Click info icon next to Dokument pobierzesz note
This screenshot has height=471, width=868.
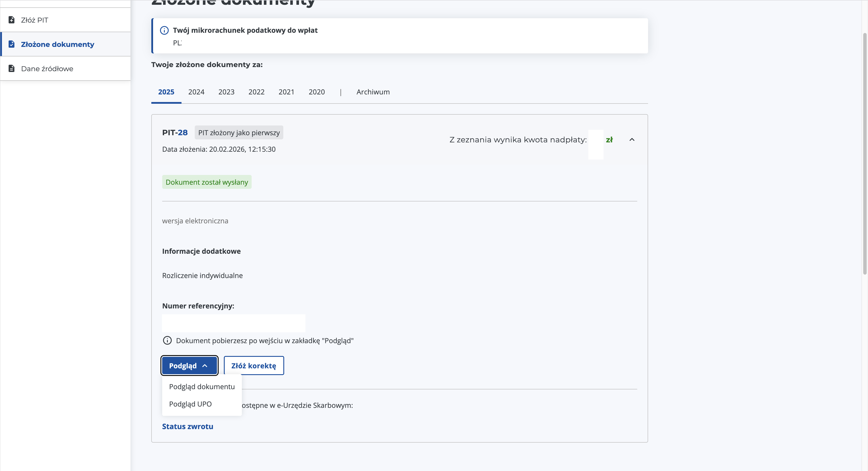click(x=167, y=340)
